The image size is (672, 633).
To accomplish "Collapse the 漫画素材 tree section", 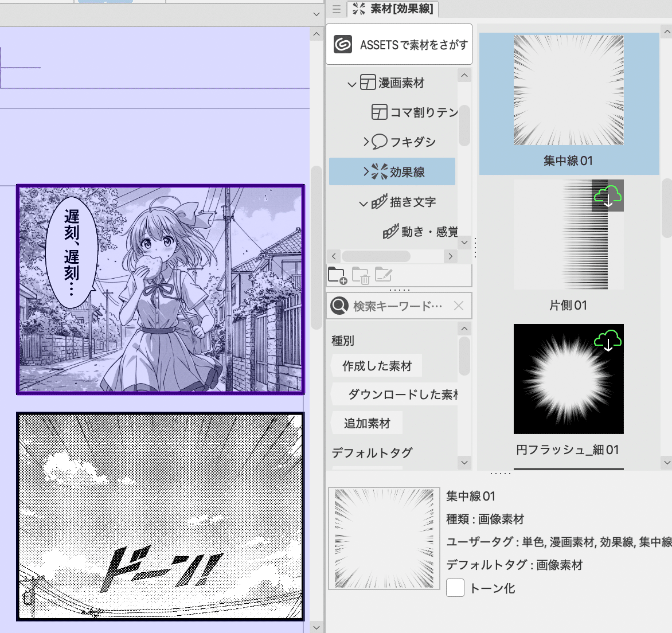I will click(x=352, y=83).
